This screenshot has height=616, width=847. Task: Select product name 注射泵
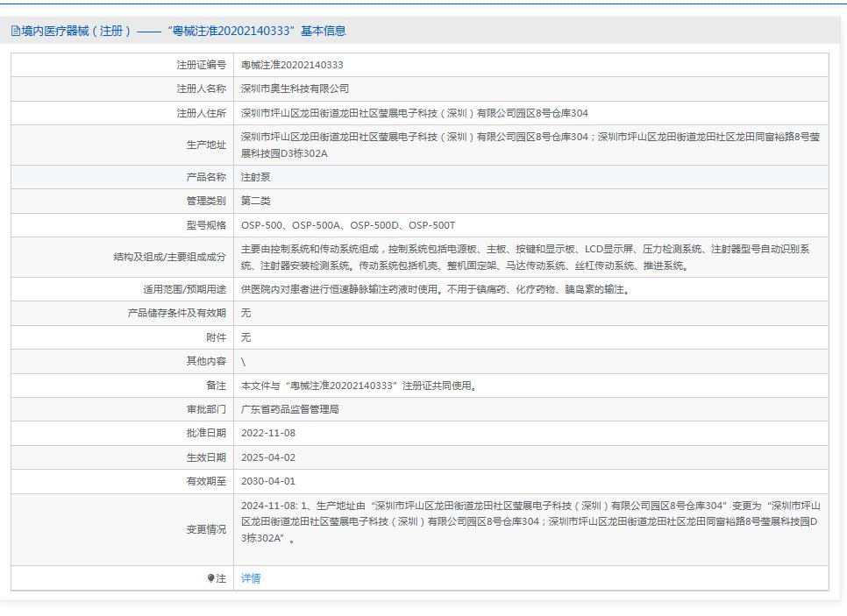(x=255, y=177)
